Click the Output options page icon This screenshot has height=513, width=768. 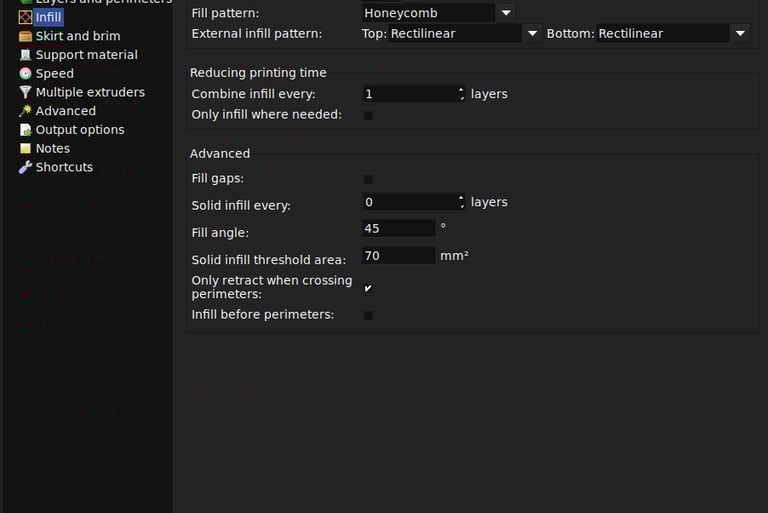(x=25, y=130)
